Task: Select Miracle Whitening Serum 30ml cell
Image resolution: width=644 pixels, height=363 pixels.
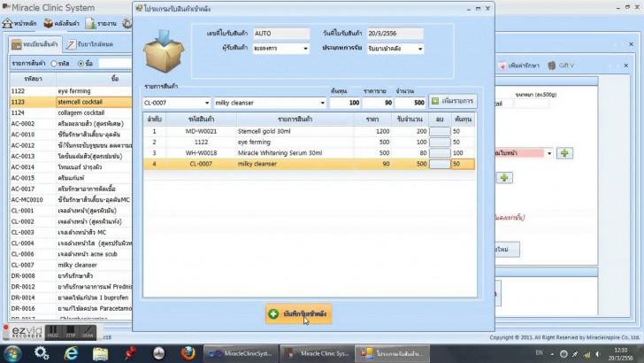Action: pos(295,153)
